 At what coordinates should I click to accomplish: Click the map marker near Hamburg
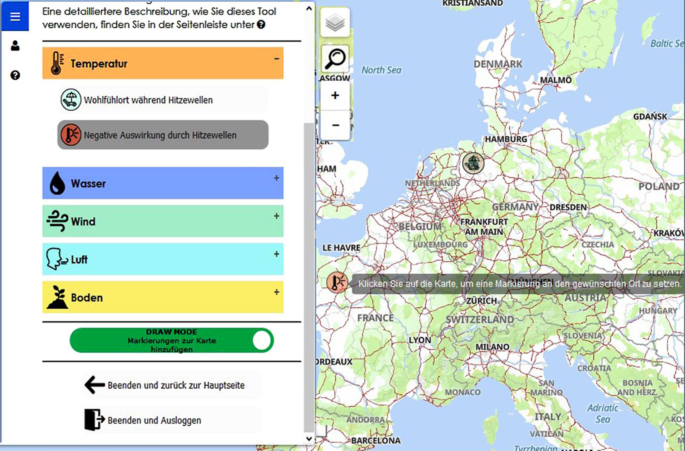[473, 163]
